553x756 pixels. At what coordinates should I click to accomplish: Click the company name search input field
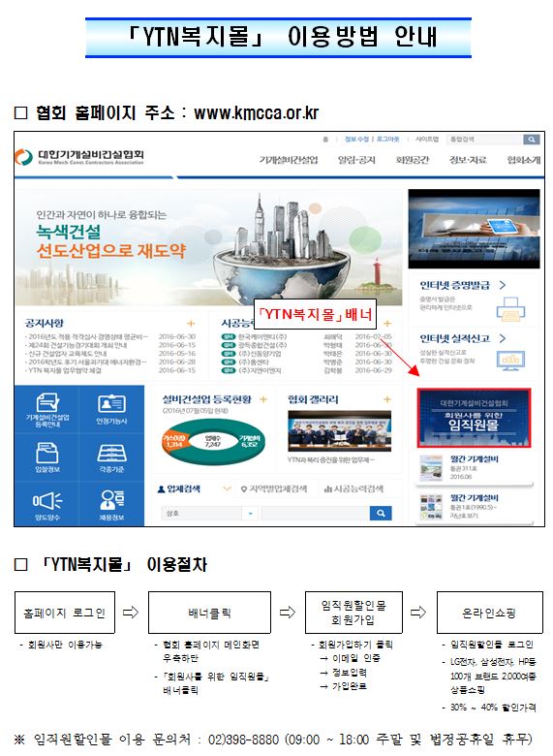coord(315,514)
